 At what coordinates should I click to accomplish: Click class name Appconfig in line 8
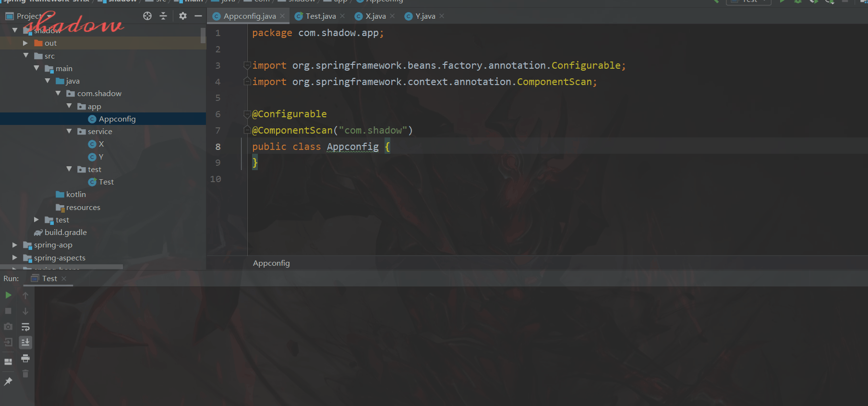(353, 147)
